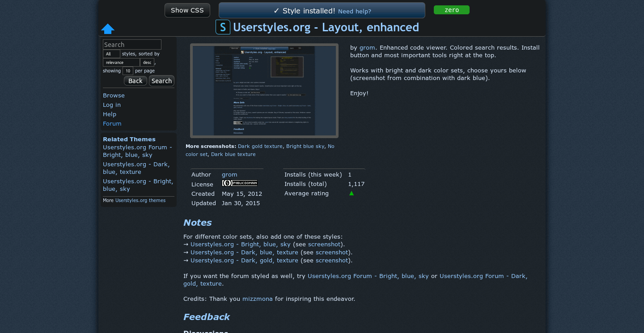Click screenshot link after Bright, blue, sky
The width and height of the screenshot is (644, 333).
(324, 244)
